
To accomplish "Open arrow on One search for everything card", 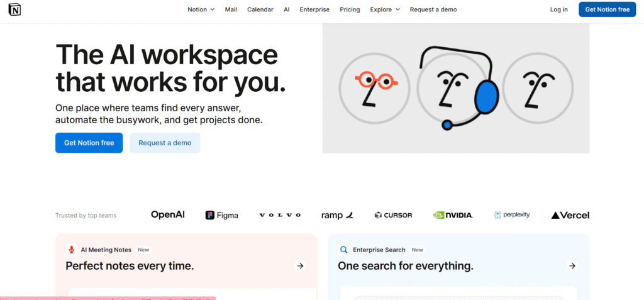I will (572, 266).
